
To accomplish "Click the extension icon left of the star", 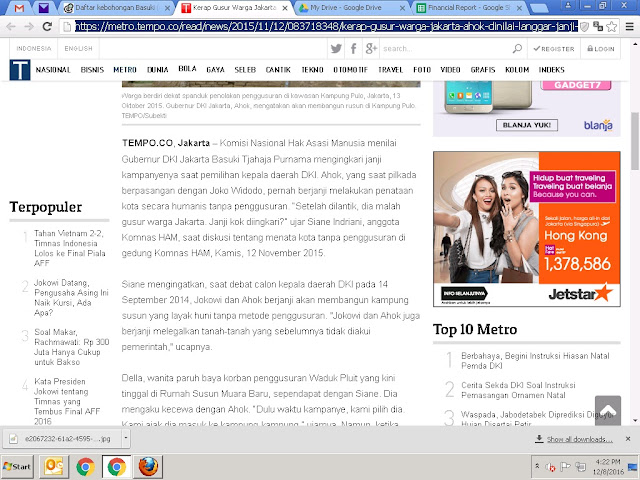I will pos(598,27).
